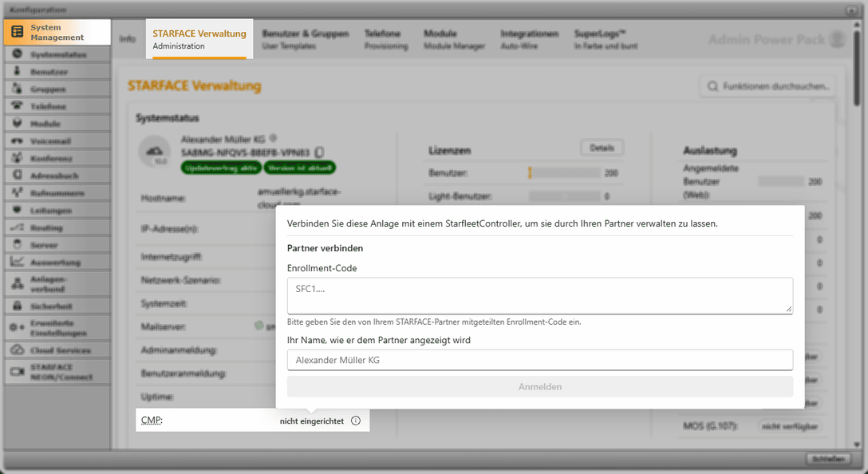
Task: Open the Integrationen Auto-Wire tab
Action: tap(529, 39)
